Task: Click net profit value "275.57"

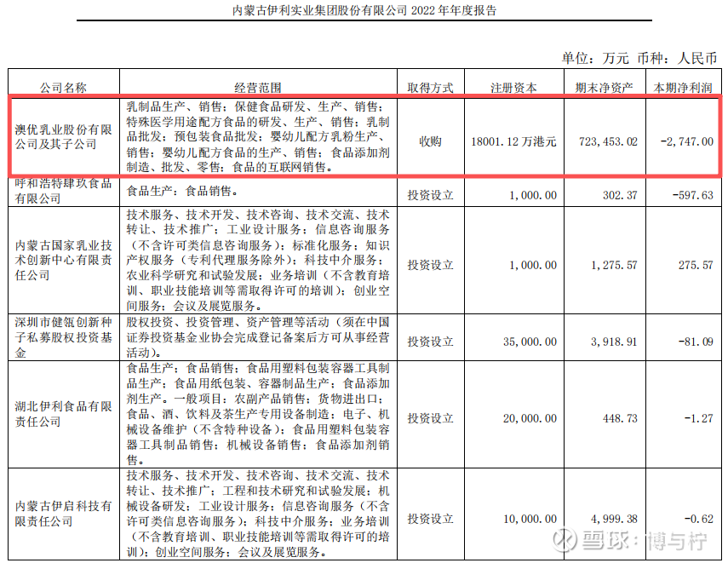Action: tap(696, 265)
